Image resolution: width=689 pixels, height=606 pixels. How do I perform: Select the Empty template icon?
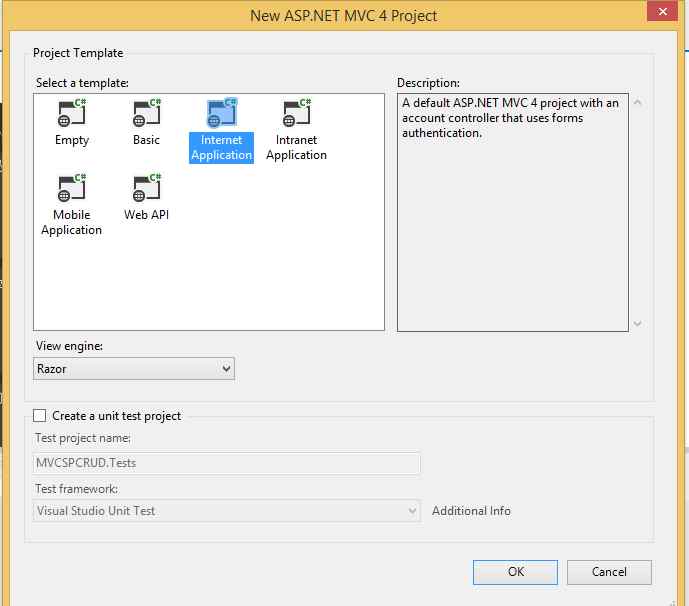click(72, 113)
